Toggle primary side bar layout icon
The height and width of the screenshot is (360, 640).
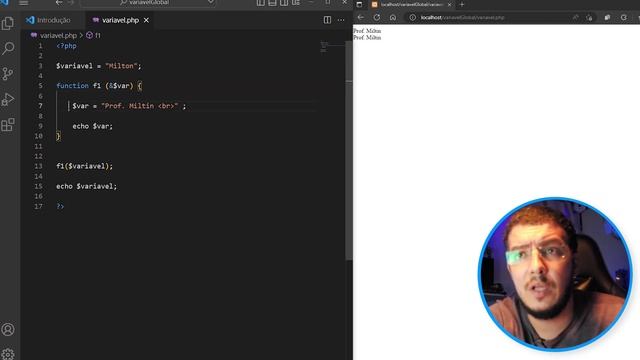(260, 3)
